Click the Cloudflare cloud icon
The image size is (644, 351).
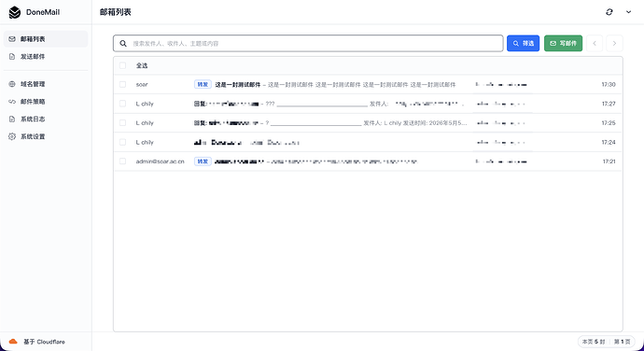pos(13,342)
